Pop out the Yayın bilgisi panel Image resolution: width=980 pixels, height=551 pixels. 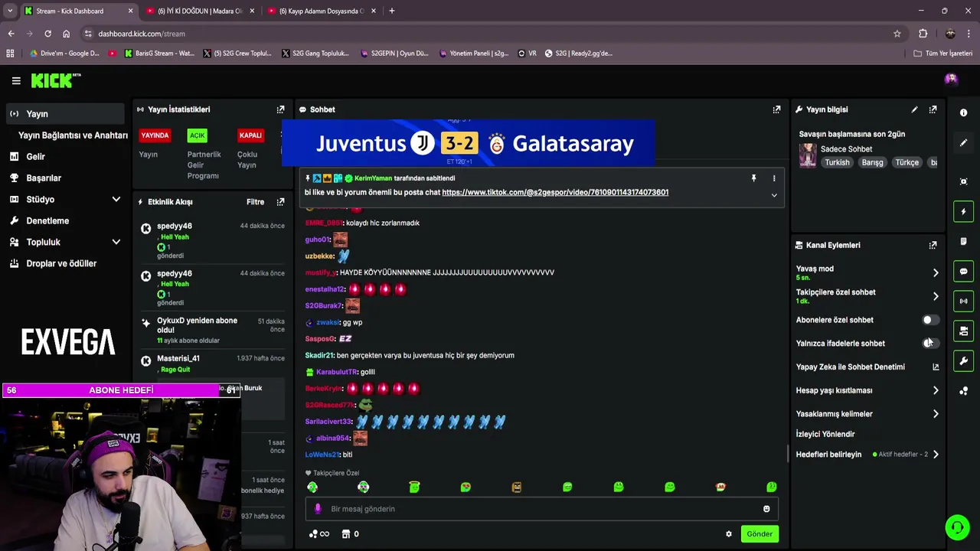[x=933, y=109]
